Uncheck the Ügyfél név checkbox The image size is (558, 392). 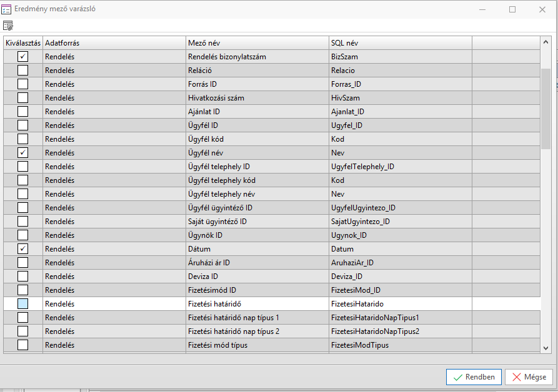(x=22, y=153)
